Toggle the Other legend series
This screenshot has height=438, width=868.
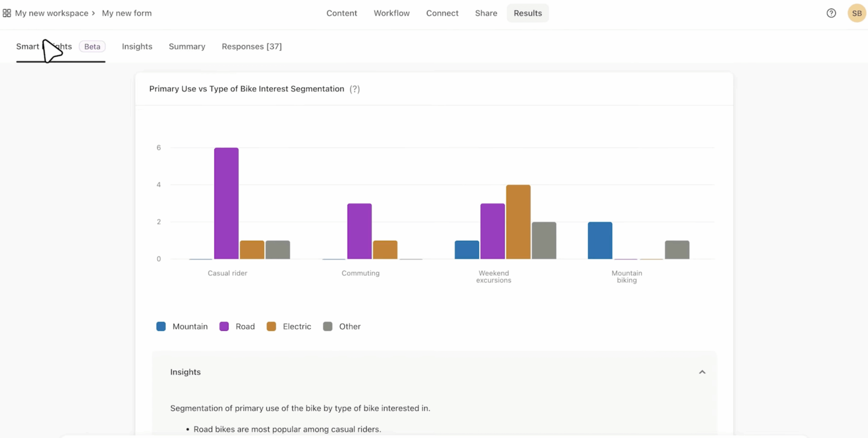pyautogui.click(x=342, y=326)
